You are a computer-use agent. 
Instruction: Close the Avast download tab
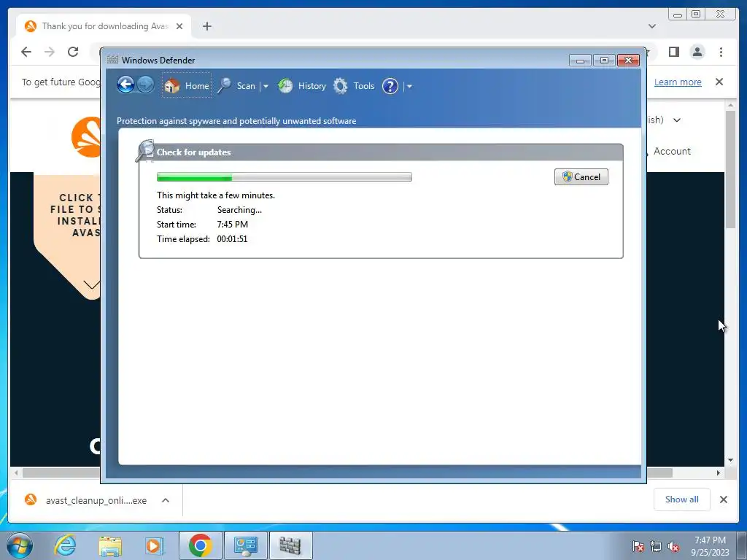[x=179, y=26]
